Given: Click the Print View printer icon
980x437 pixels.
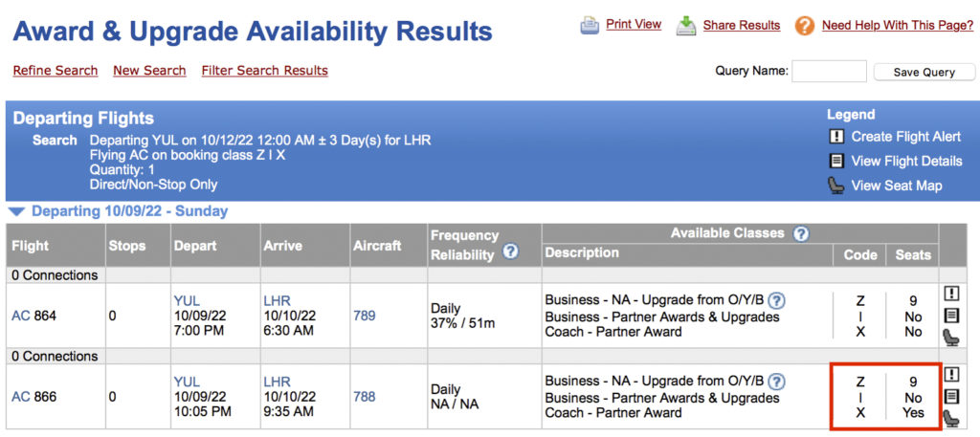Looking at the screenshot, I should (x=590, y=26).
